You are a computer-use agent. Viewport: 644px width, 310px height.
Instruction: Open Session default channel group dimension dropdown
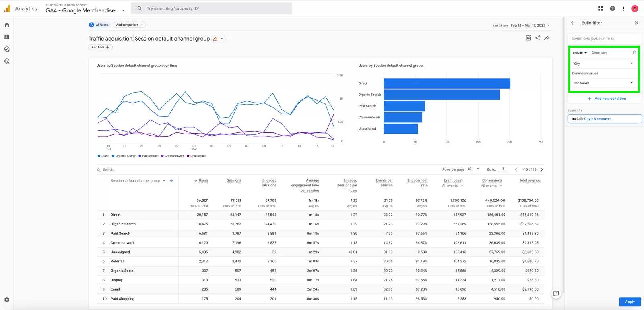[138, 181]
